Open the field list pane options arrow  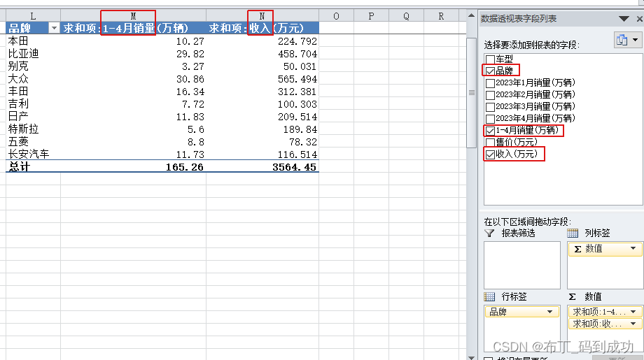[624, 19]
